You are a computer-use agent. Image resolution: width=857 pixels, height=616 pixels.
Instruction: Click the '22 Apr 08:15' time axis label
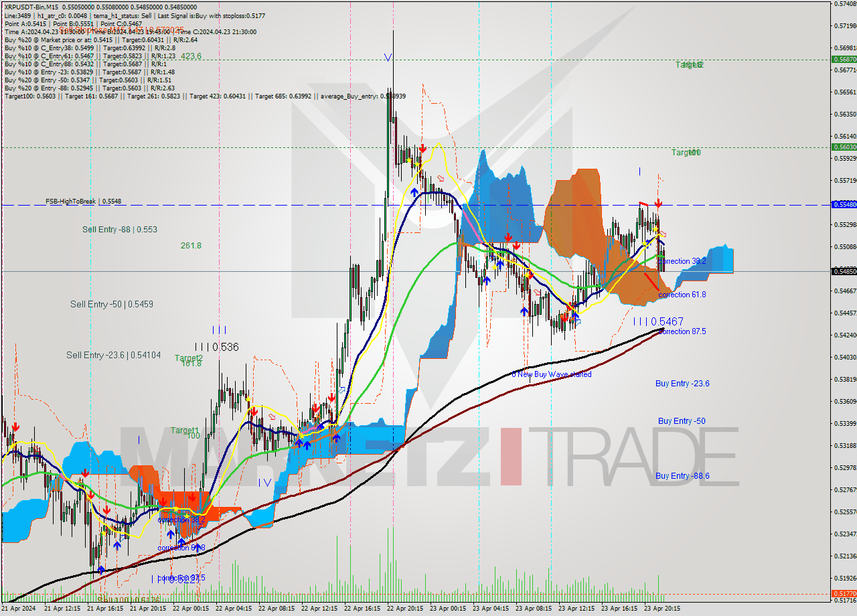[277, 609]
